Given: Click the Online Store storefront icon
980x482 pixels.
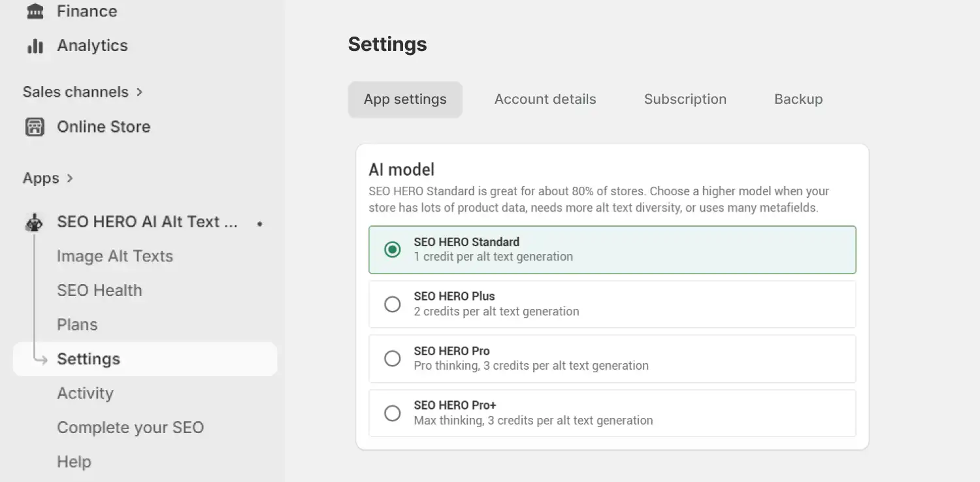Looking at the screenshot, I should coord(35,127).
